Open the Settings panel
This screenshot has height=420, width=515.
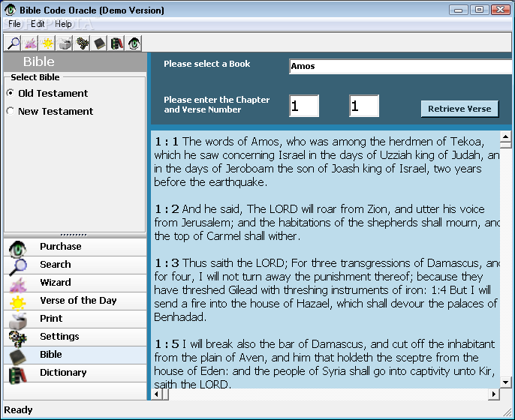pos(75,337)
